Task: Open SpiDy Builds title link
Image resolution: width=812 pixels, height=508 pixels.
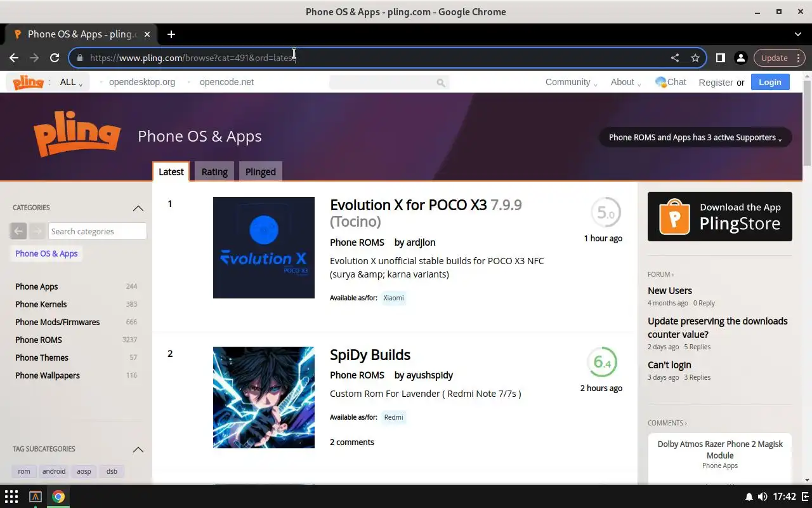Action: tap(370, 355)
